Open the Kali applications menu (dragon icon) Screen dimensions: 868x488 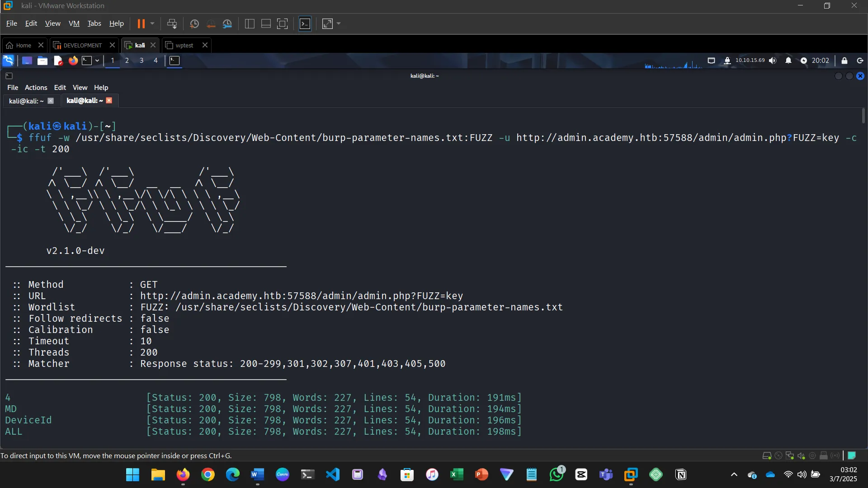pyautogui.click(x=8, y=60)
